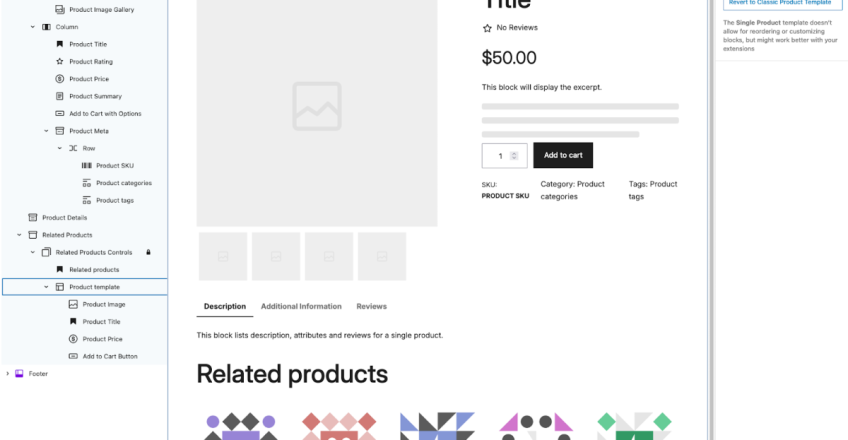Click the Product Image Gallery block icon
The width and height of the screenshot is (848, 440).
tap(60, 9)
